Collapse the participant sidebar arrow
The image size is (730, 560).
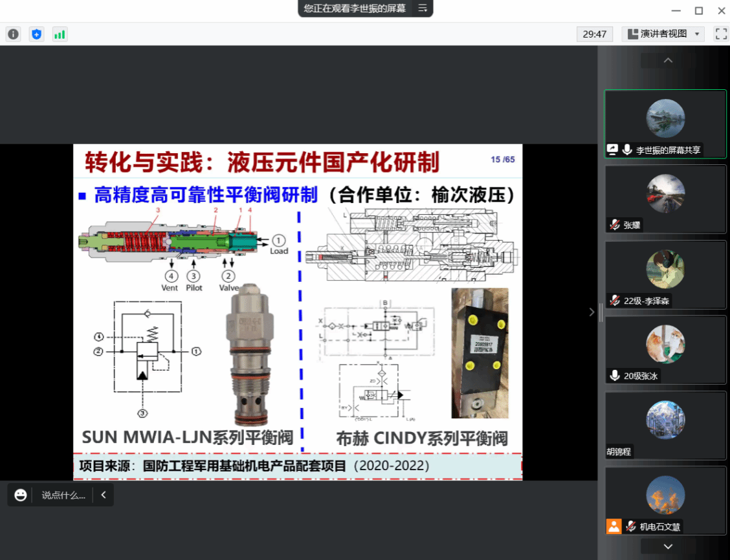(x=592, y=312)
